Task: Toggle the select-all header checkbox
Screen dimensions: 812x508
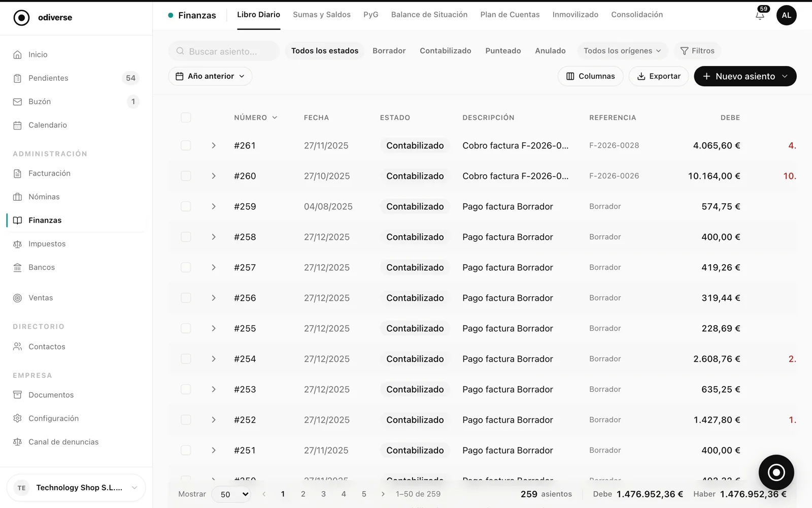Action: click(186, 117)
